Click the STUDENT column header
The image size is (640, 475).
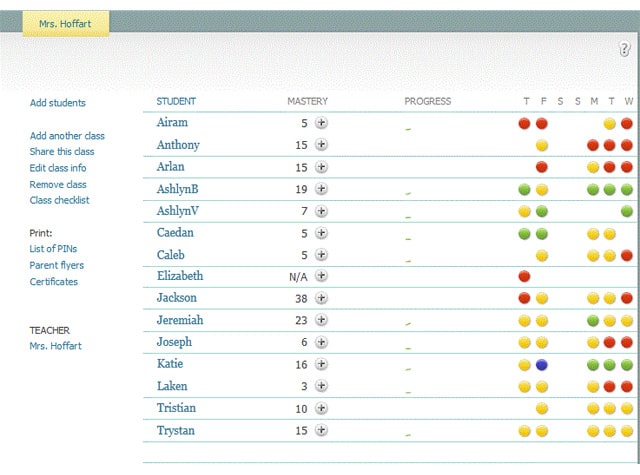(176, 101)
